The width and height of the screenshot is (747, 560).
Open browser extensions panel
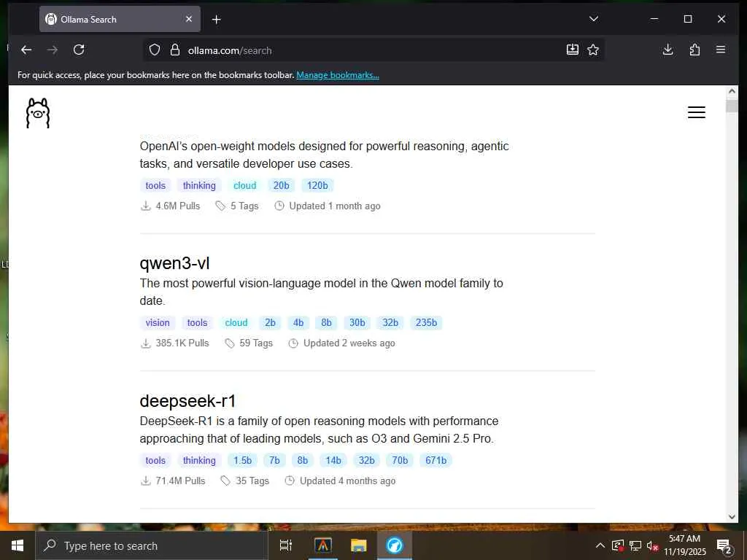click(694, 50)
